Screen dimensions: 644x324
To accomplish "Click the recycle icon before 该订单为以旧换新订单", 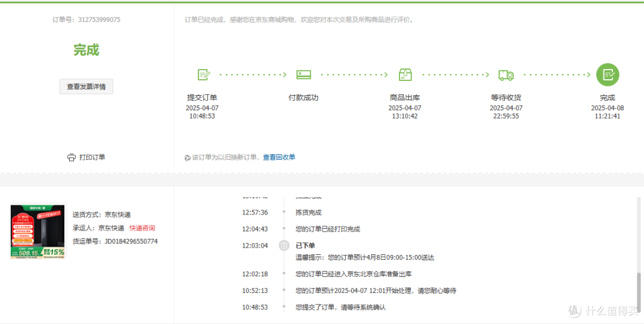I will [x=188, y=157].
